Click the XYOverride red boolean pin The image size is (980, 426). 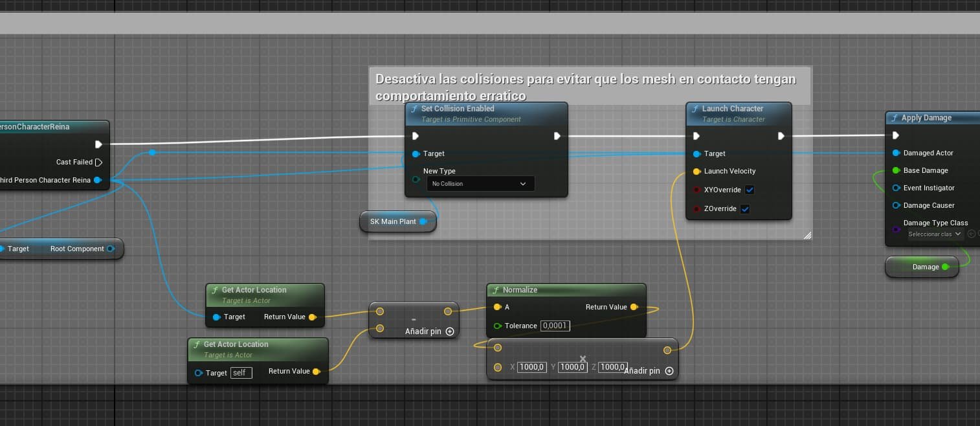point(696,190)
